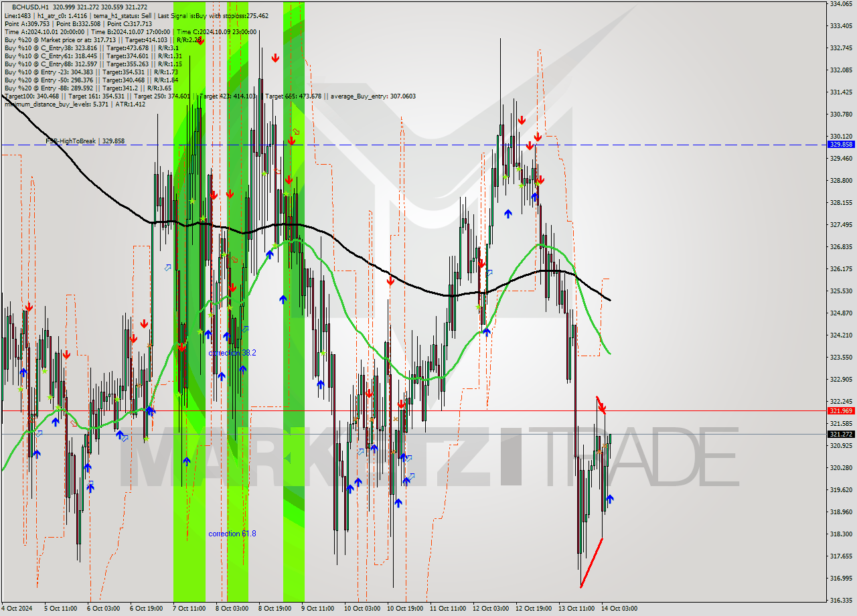857x616 pixels.
Task: Click the '10 Oct 19:00' time label
Action: [404, 609]
